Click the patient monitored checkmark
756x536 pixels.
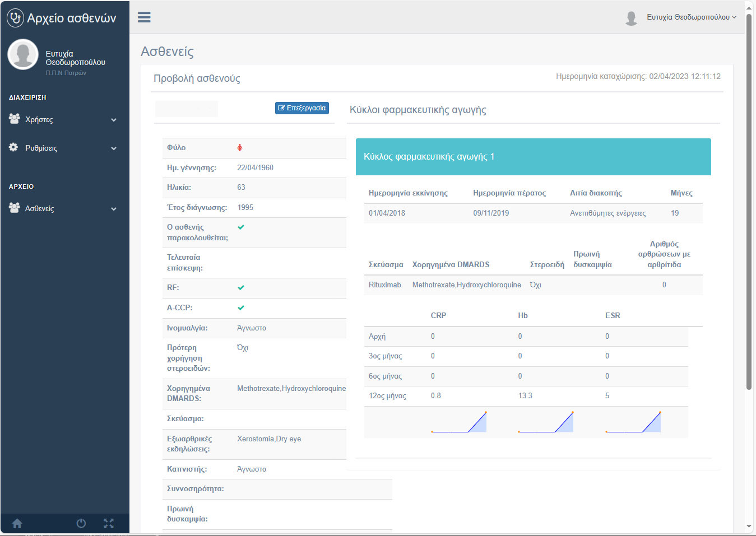(x=241, y=227)
